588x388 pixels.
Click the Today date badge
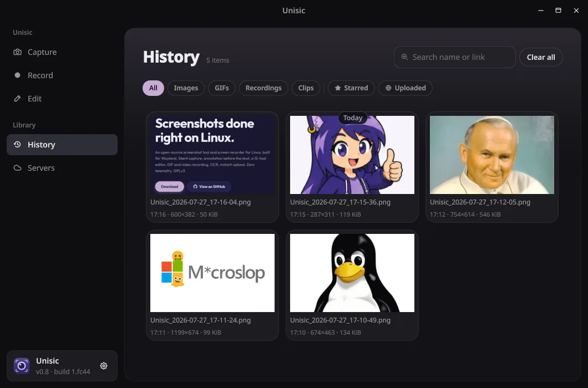352,118
